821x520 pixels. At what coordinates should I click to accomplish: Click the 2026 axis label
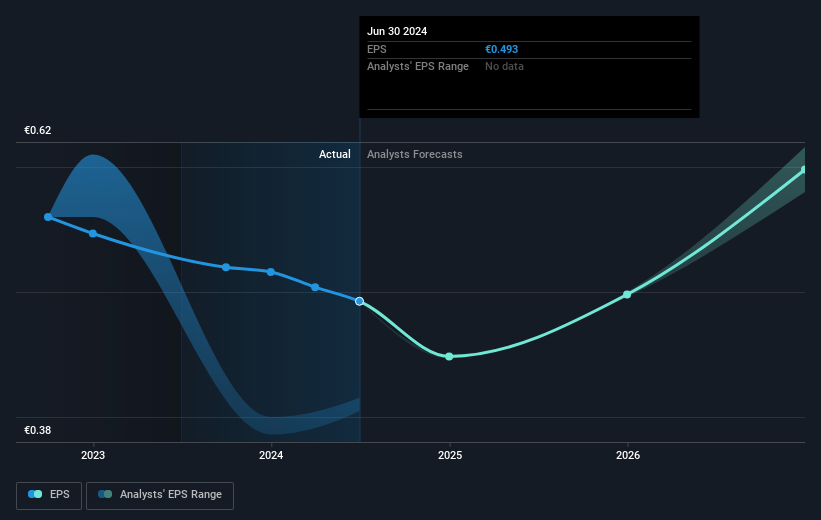tap(628, 455)
